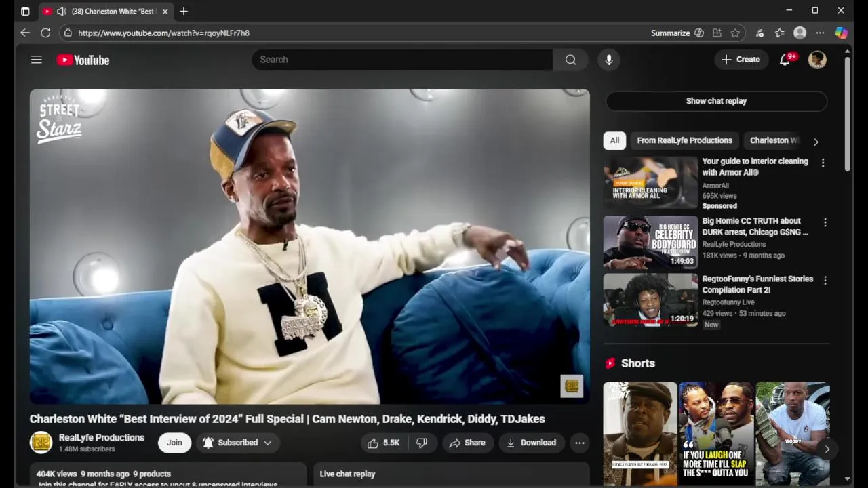
Task: Click the '9 products' text in description
Action: pos(152,474)
